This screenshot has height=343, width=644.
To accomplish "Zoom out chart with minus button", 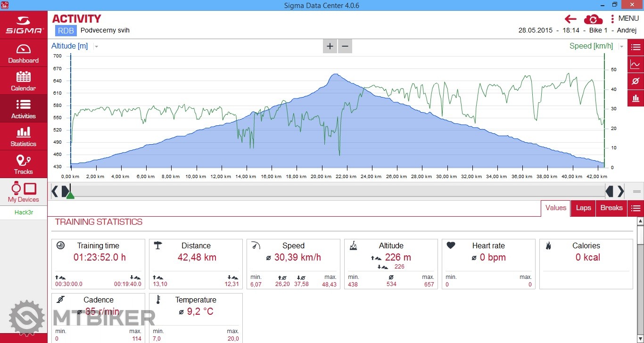I will pyautogui.click(x=345, y=46).
